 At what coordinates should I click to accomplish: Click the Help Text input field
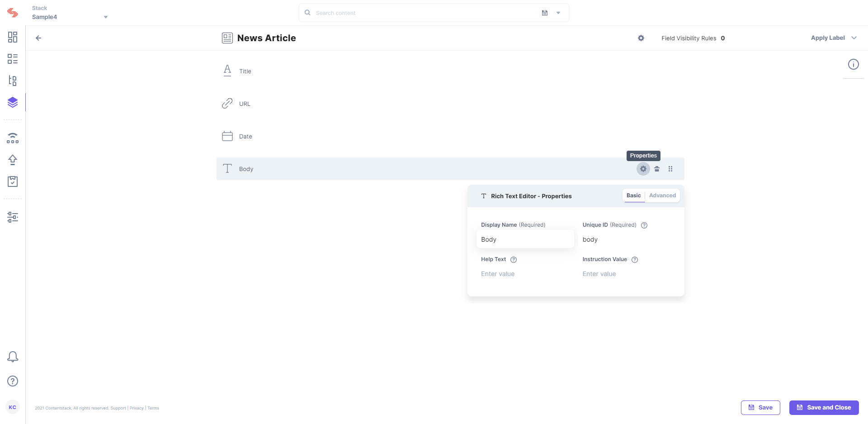(525, 274)
